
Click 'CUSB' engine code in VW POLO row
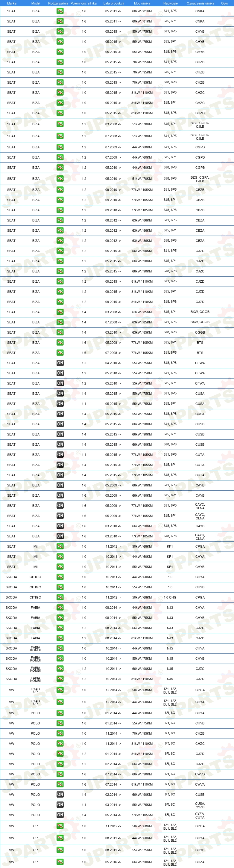(200, 794)
